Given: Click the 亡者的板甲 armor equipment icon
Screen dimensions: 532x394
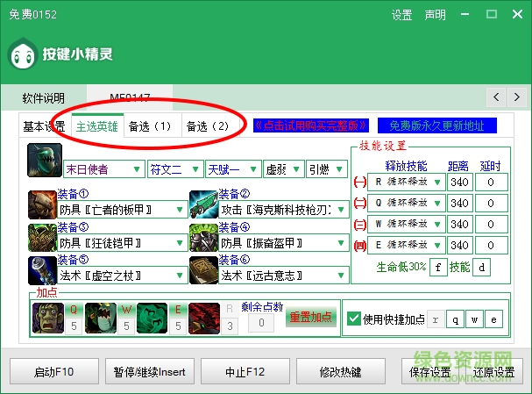Looking at the screenshot, I should tap(42, 204).
